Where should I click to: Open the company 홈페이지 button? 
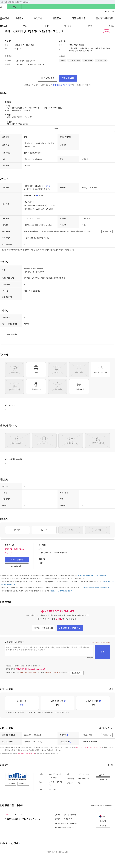click(103, 775)
